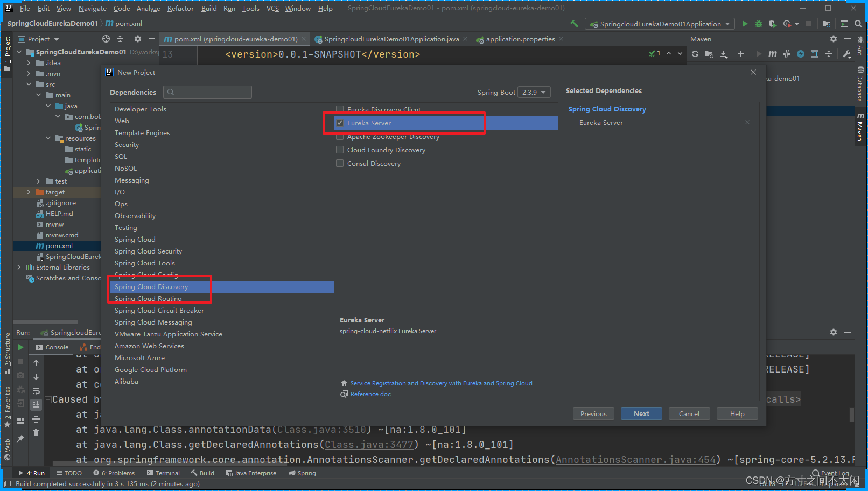This screenshot has width=868, height=491.
Task: Pin the Run tab icon
Action: [20, 439]
